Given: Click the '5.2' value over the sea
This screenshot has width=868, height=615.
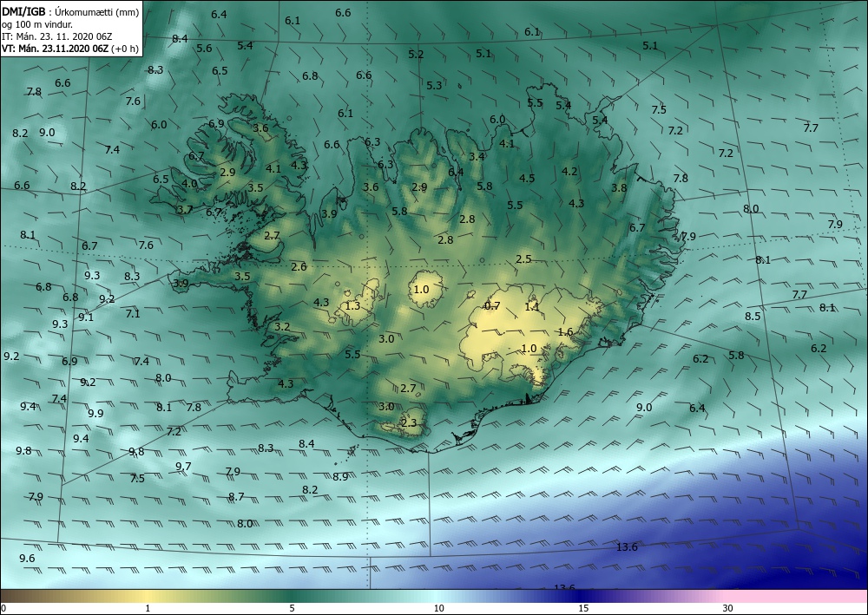Looking at the screenshot, I should (416, 54).
